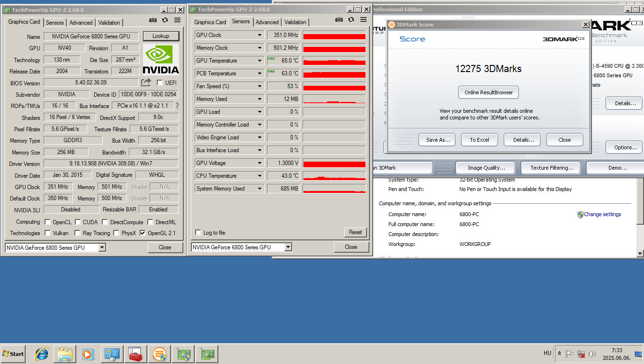Screen dimensions: 644x364
Task: Open Validation tab in right GPU-Z window
Action: [295, 22]
